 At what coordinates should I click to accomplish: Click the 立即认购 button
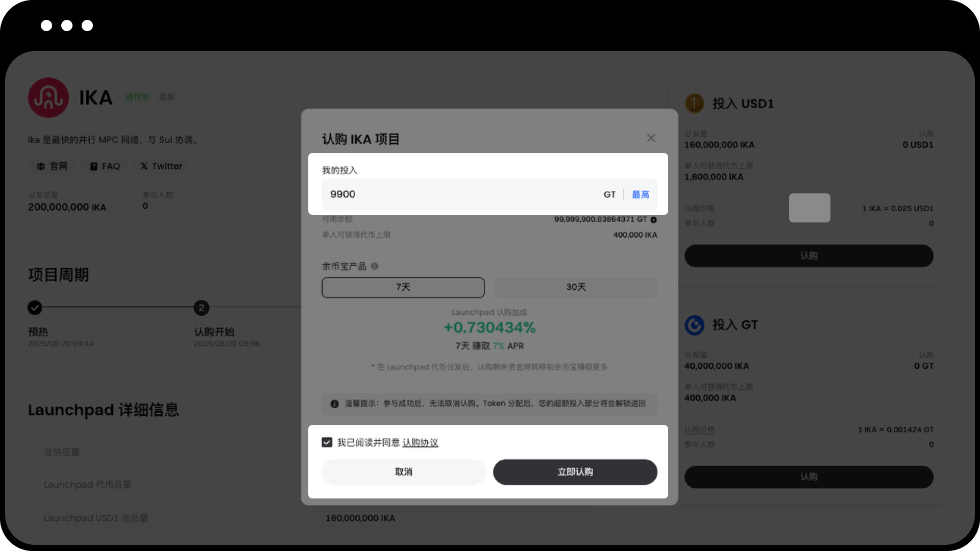(x=575, y=472)
